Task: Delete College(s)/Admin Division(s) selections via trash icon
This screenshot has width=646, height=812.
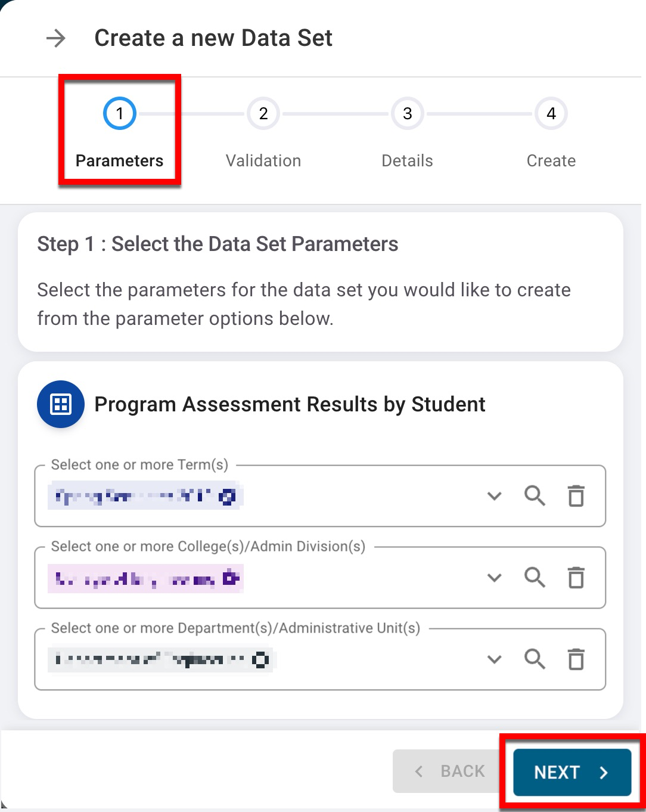Action: click(x=576, y=577)
